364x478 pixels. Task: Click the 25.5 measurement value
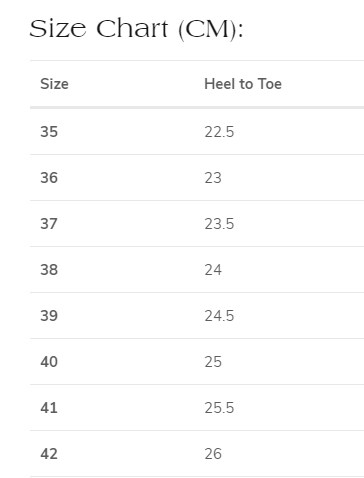219,408
